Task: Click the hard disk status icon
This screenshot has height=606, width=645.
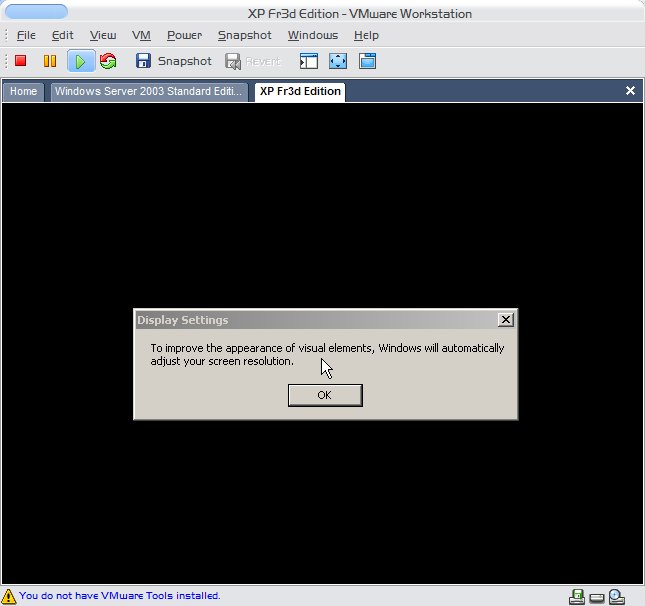Action: [x=597, y=597]
